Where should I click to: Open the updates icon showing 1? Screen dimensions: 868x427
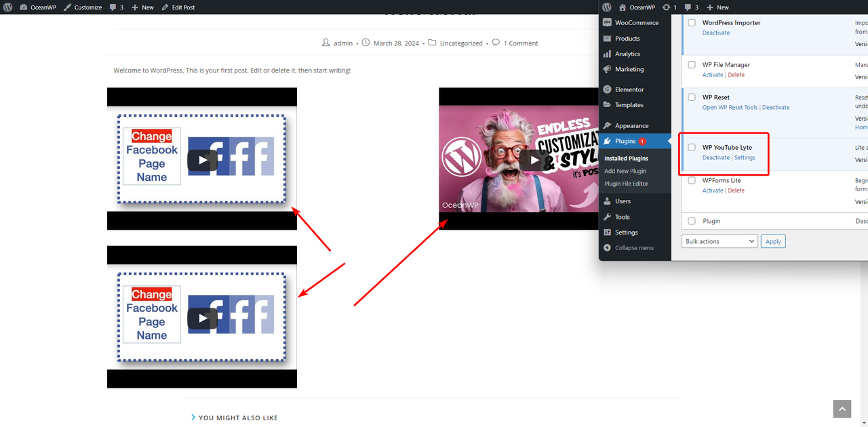(669, 7)
